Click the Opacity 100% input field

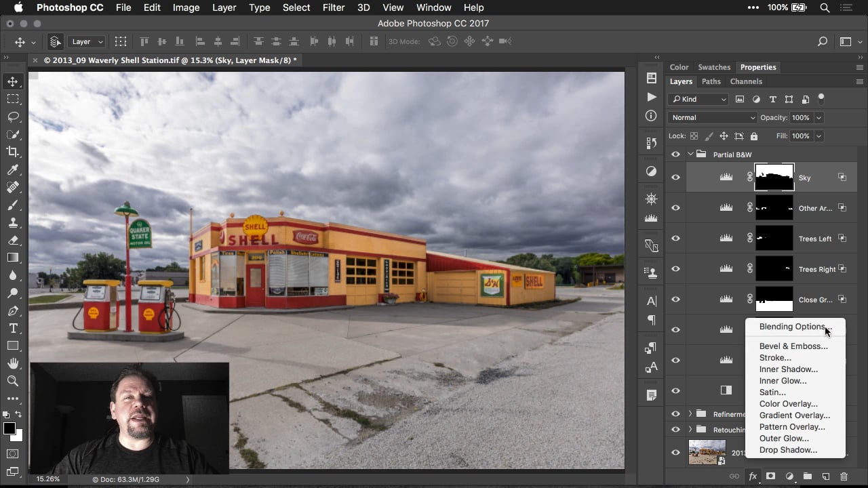coord(802,117)
